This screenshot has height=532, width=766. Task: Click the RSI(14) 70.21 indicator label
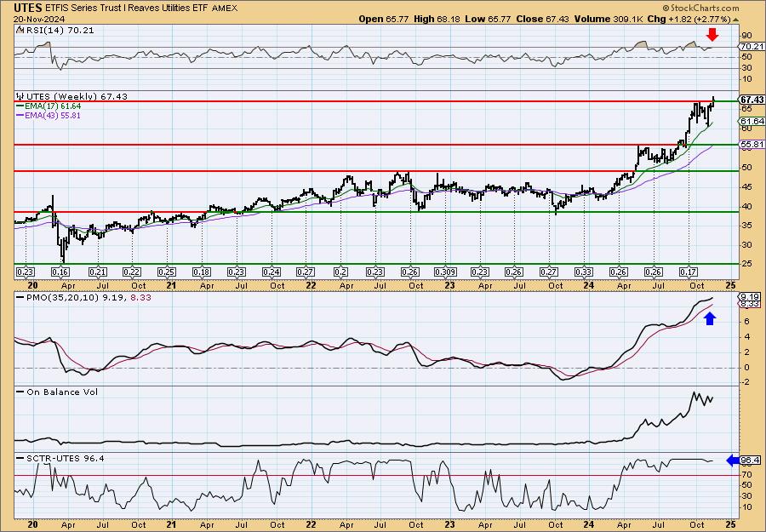coord(60,31)
